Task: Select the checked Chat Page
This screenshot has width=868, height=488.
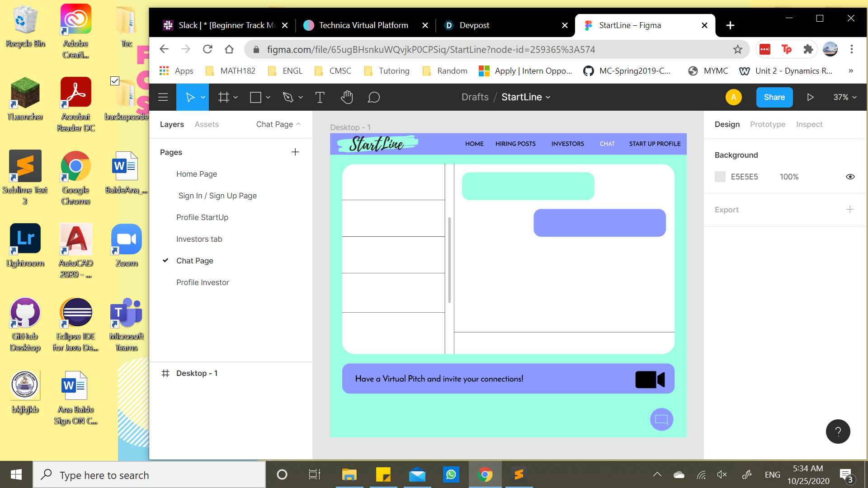Action: point(194,261)
